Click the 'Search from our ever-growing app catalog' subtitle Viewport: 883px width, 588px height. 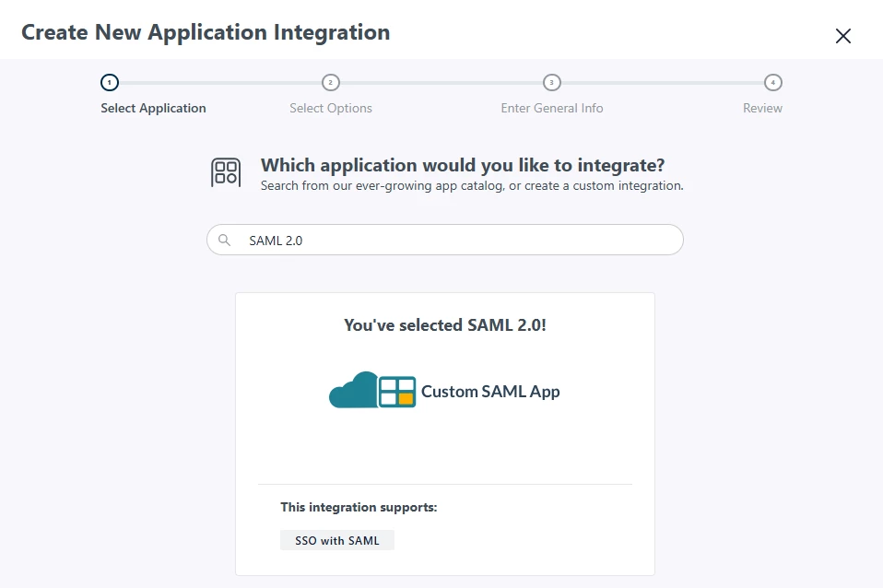pyautogui.click(x=472, y=186)
